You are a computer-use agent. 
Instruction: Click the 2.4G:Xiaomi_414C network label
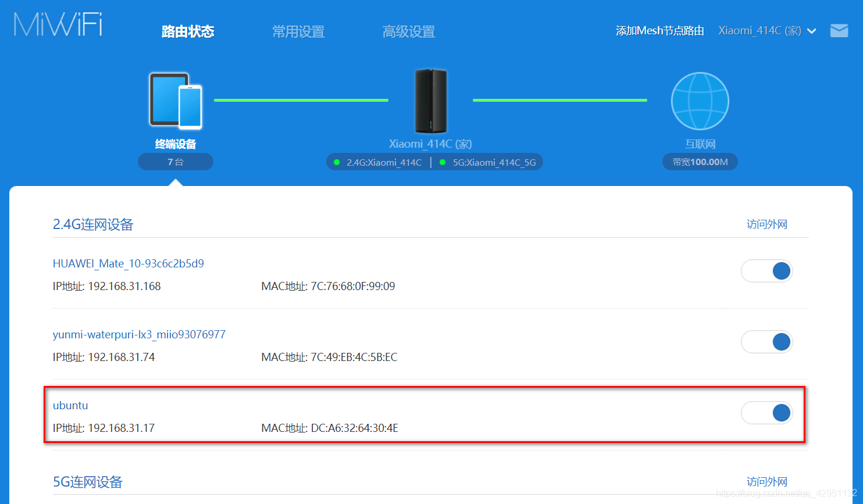click(384, 162)
